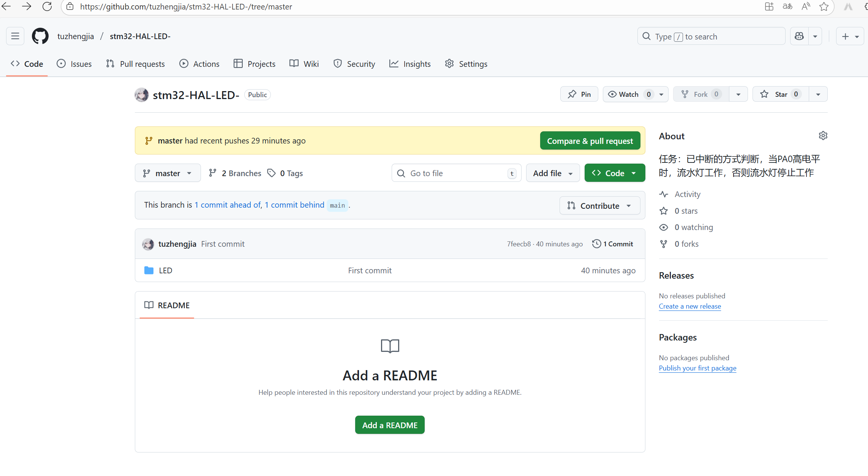Open the Packages heading link
Image resolution: width=868 pixels, height=476 pixels.
click(678, 337)
